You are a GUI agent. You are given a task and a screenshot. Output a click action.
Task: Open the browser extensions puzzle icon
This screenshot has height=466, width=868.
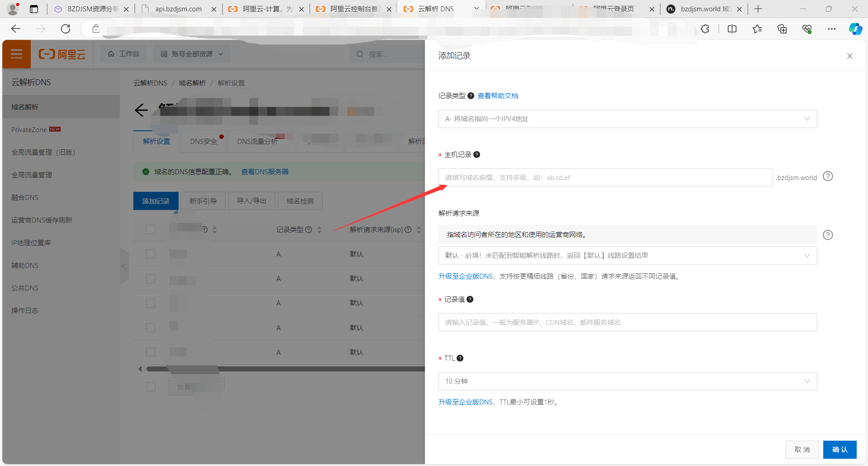pos(705,29)
